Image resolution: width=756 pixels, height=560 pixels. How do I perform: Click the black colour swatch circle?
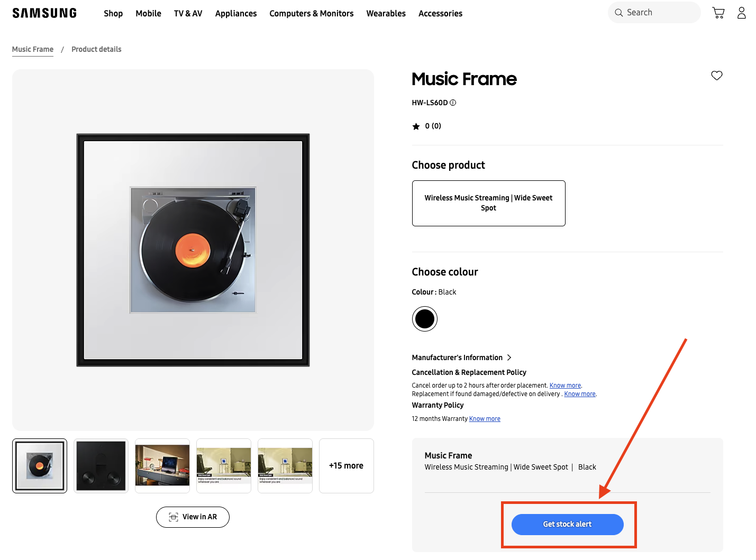click(424, 318)
